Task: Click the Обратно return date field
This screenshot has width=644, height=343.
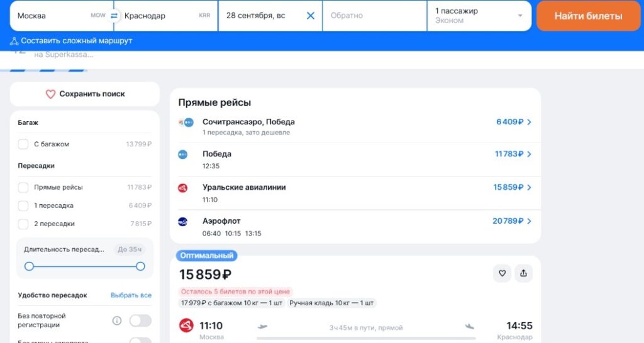Action: [x=375, y=16]
